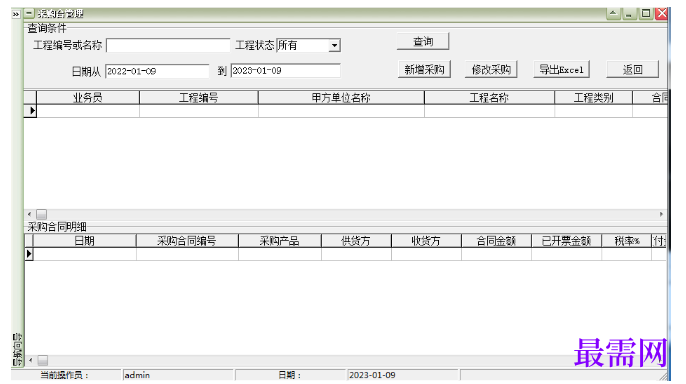Click lower grid scrollbar left arrow
Screen dimensions: 686x384
pos(30,360)
